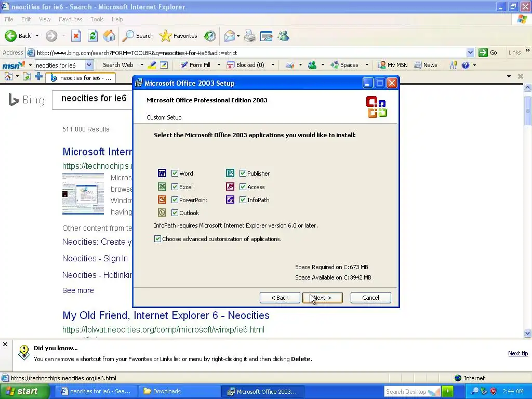Click the pop-up Blocked (0) icon
The width and height of the screenshot is (532, 399).
click(230, 65)
